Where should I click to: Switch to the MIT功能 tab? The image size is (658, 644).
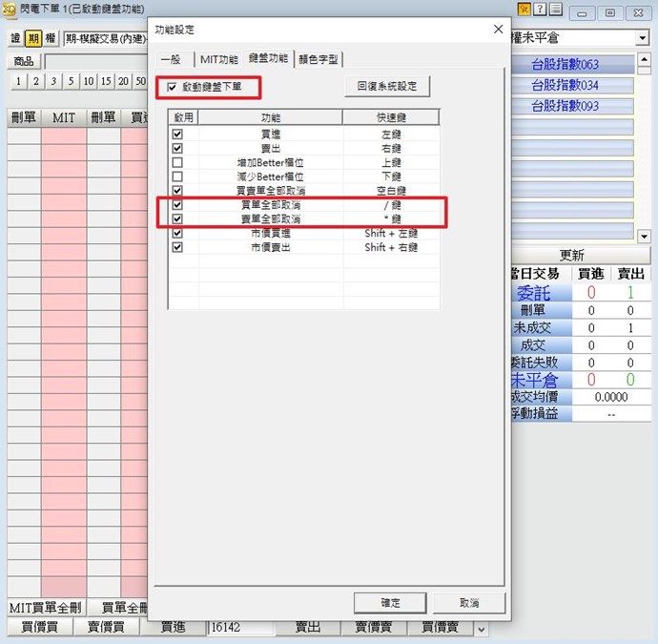[219, 59]
